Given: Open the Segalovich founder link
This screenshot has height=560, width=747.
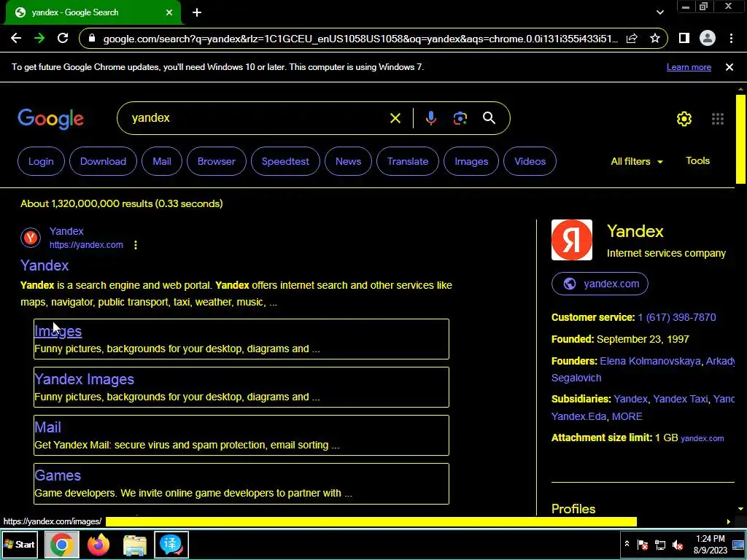Looking at the screenshot, I should tap(576, 378).
